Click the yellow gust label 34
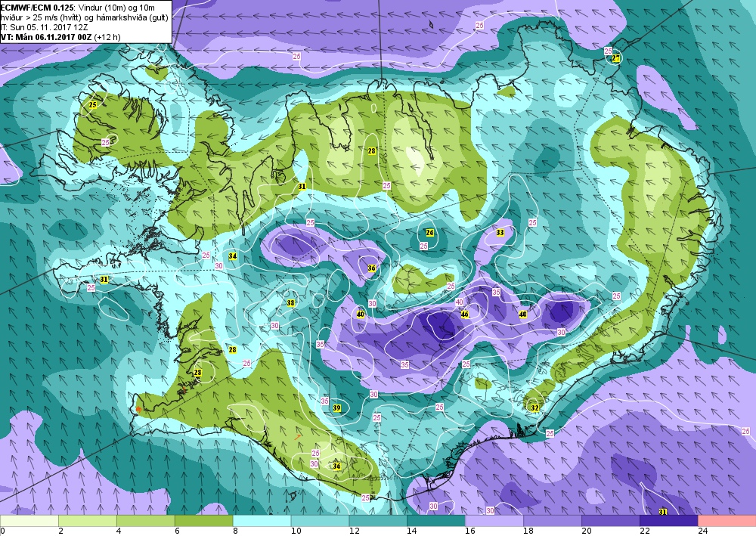Image resolution: width=756 pixels, height=536 pixels. pos(233,256)
